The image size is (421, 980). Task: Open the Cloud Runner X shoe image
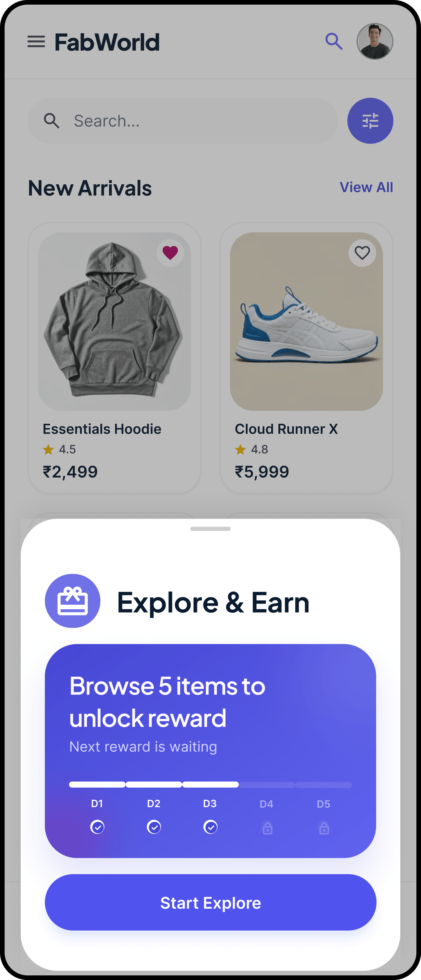tap(306, 321)
